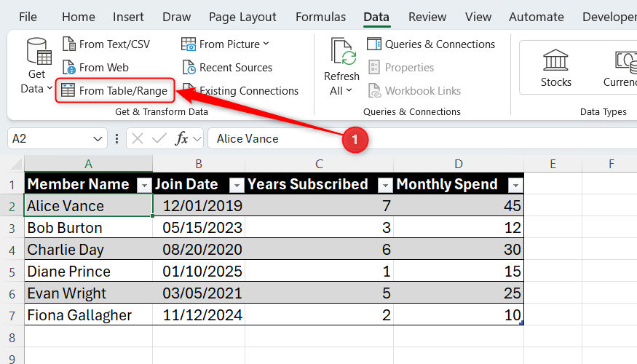
Task: Select cell with Diane Prince
Action: click(88, 272)
